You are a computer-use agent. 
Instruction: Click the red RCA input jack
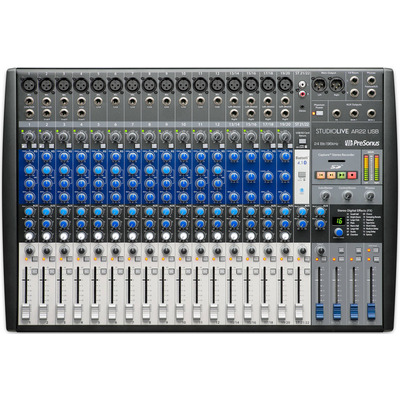[x=302, y=94]
